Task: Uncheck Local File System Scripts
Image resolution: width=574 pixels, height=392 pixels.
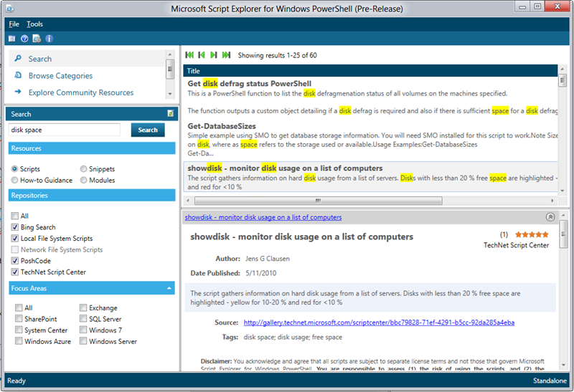Action: (14, 239)
